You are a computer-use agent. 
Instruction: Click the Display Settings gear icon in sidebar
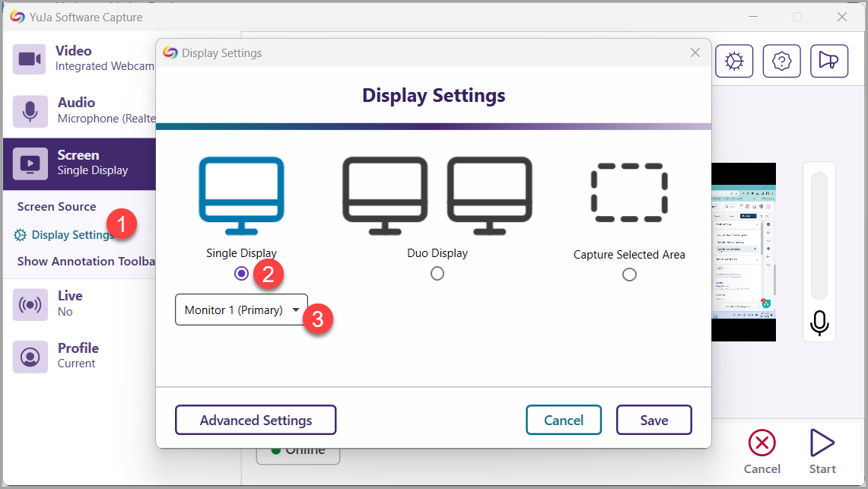tap(20, 235)
